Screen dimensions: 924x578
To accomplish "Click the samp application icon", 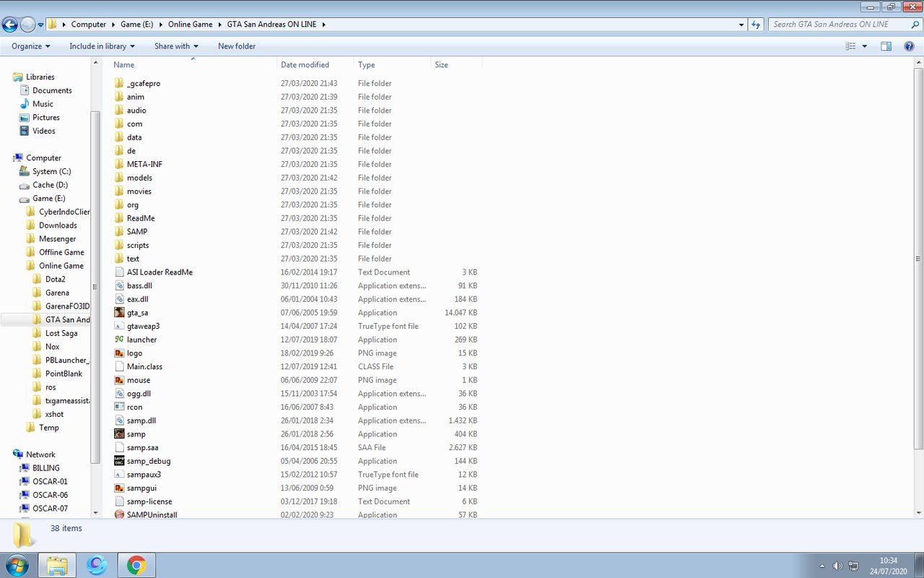I will point(120,434).
